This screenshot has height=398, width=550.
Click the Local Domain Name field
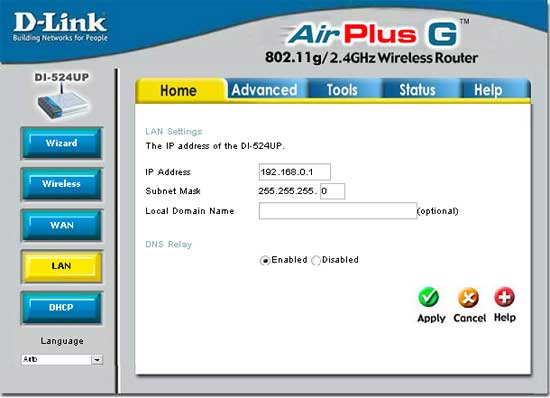point(338,211)
